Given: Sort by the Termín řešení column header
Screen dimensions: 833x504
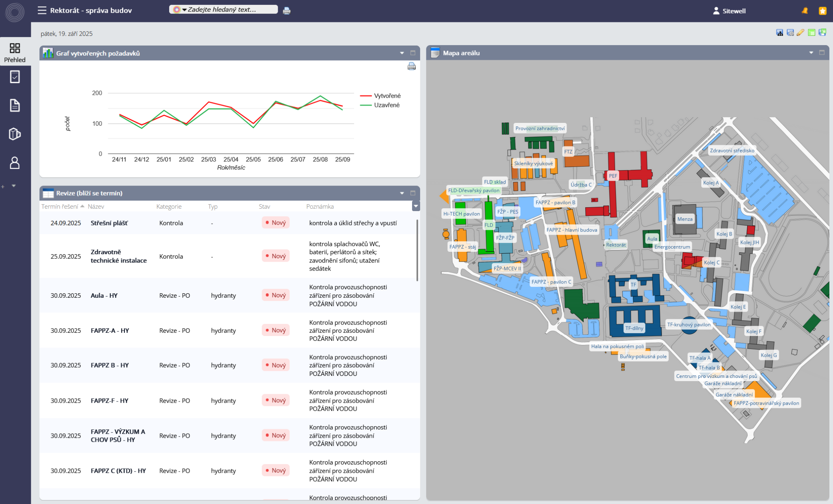Looking at the screenshot, I should click(60, 207).
